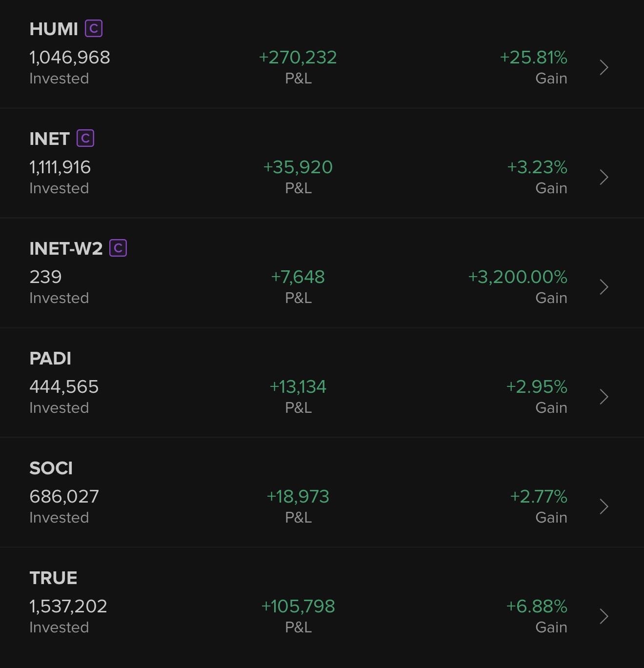Open SOCI position using its chevron
This screenshot has height=668, width=644.
(604, 506)
